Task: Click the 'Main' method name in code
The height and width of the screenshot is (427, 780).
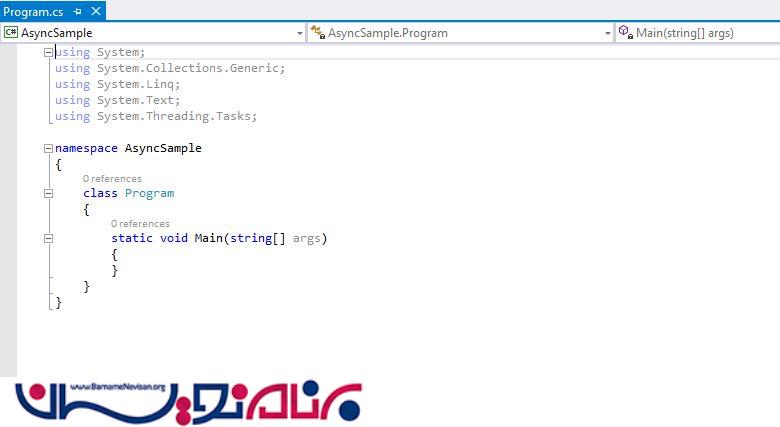Action: pyautogui.click(x=208, y=238)
